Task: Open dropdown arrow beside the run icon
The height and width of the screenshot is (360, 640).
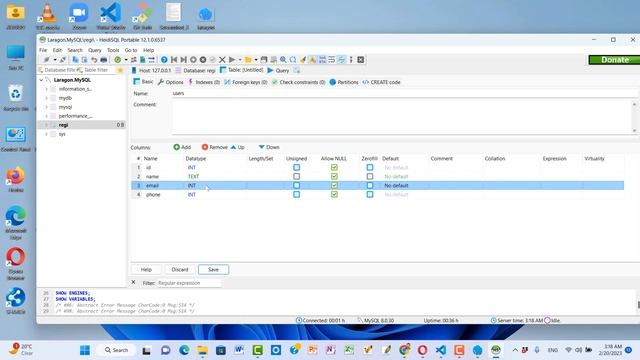Action: 240,60
